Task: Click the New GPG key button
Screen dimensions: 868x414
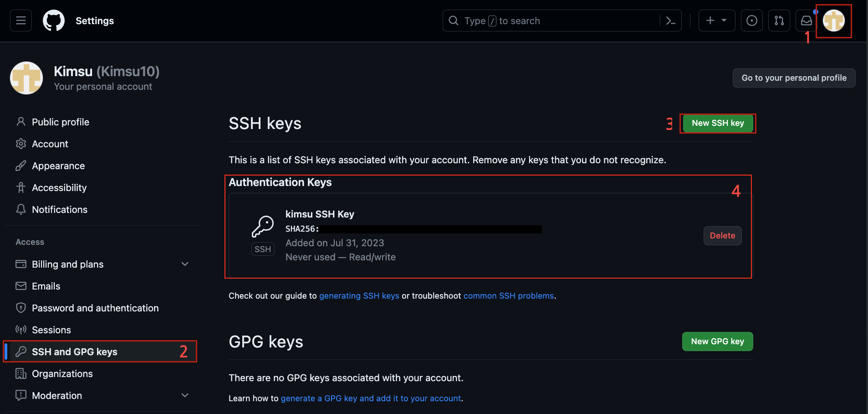Action: pos(717,342)
